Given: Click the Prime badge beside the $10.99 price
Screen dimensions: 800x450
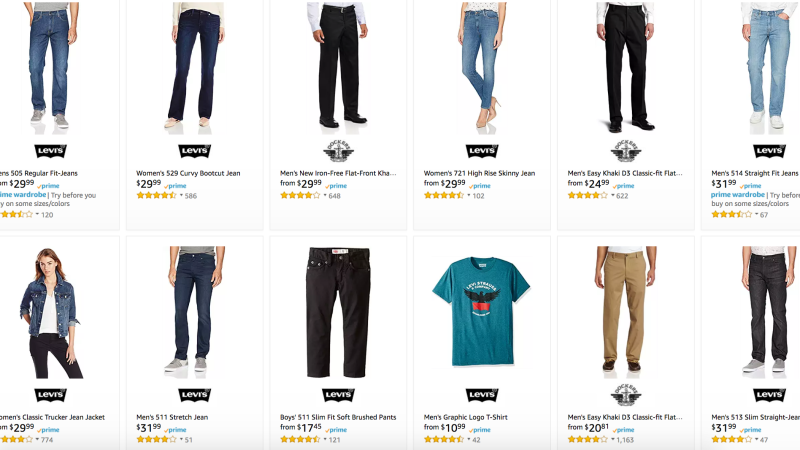Looking at the screenshot, I should [480, 429].
